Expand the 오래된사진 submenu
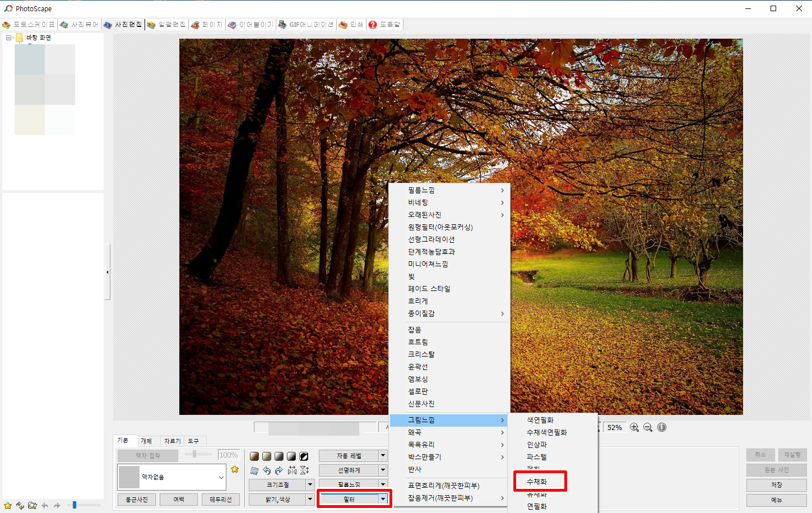 [449, 215]
